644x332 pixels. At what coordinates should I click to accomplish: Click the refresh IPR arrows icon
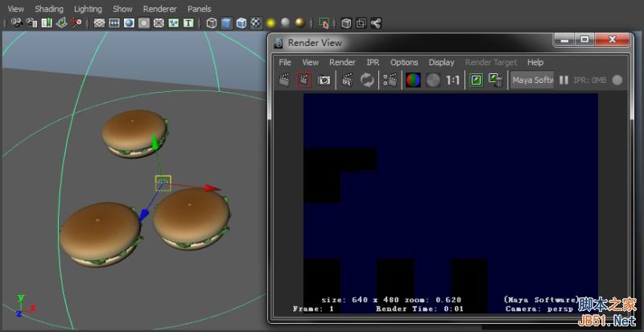[367, 80]
